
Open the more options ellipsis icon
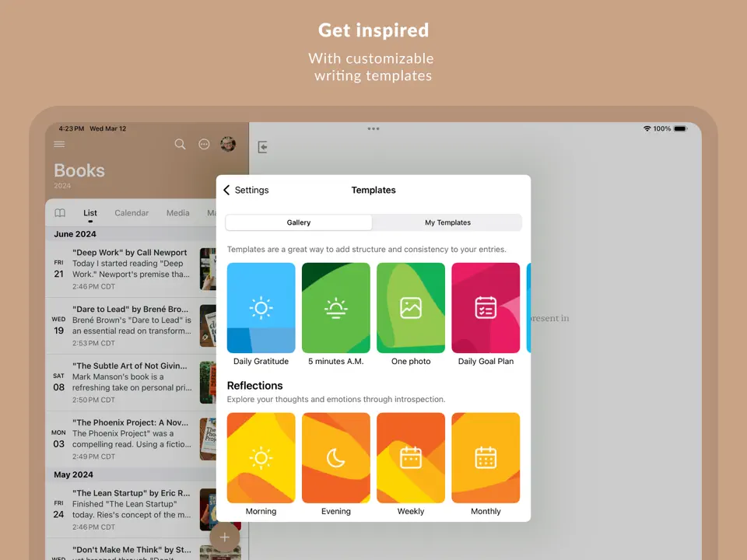(x=204, y=145)
